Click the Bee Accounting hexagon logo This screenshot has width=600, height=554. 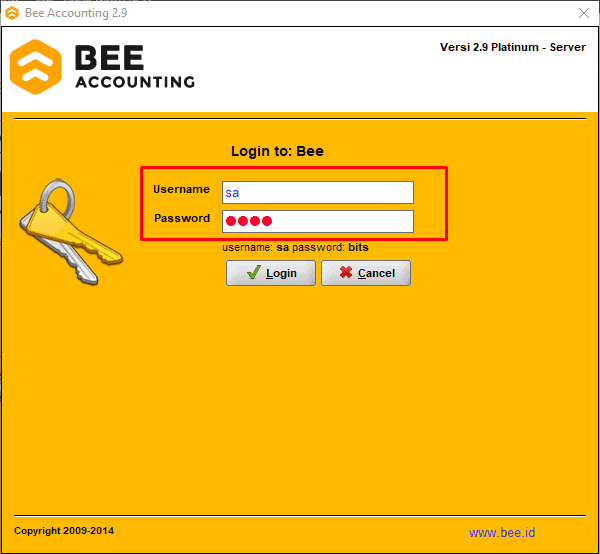tap(36, 67)
